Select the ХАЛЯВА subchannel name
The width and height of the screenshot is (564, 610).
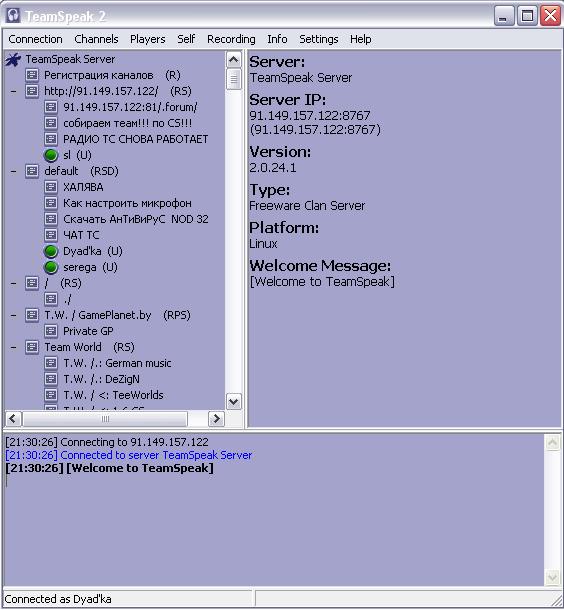point(83,187)
